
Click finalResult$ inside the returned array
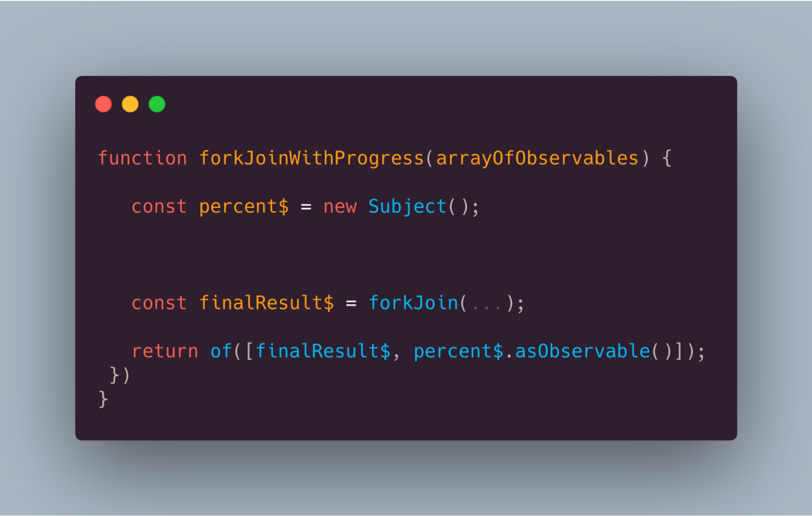[322, 351]
